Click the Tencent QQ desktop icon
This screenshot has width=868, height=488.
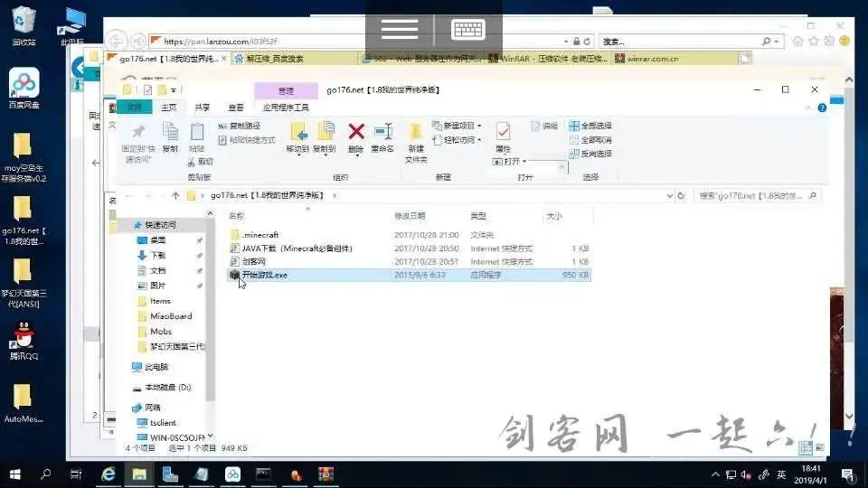pos(24,341)
